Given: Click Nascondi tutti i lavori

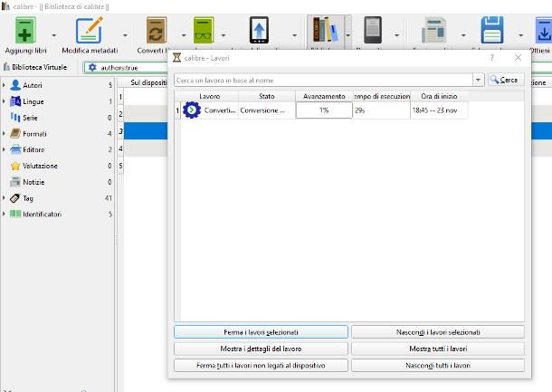Looking at the screenshot, I should point(438,365).
